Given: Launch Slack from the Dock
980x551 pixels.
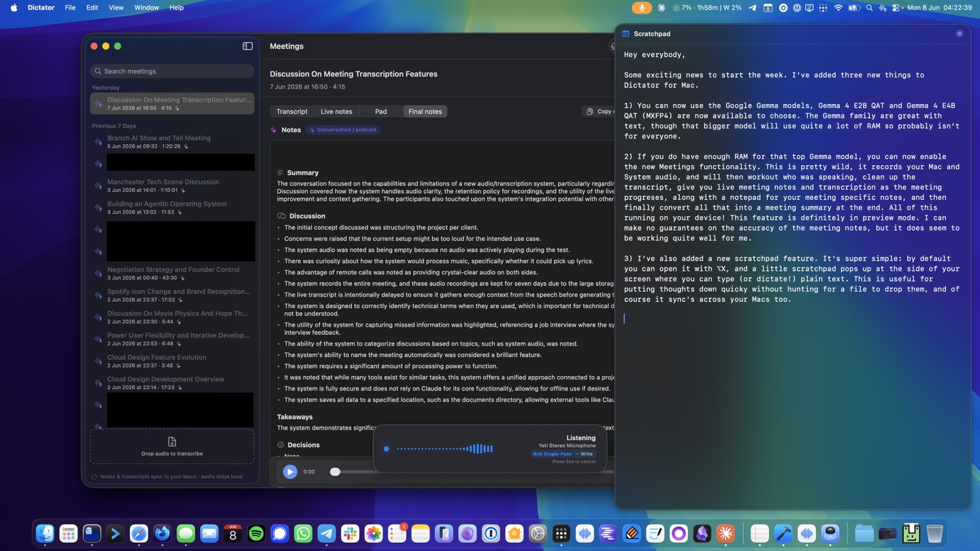Looking at the screenshot, I should tap(350, 533).
